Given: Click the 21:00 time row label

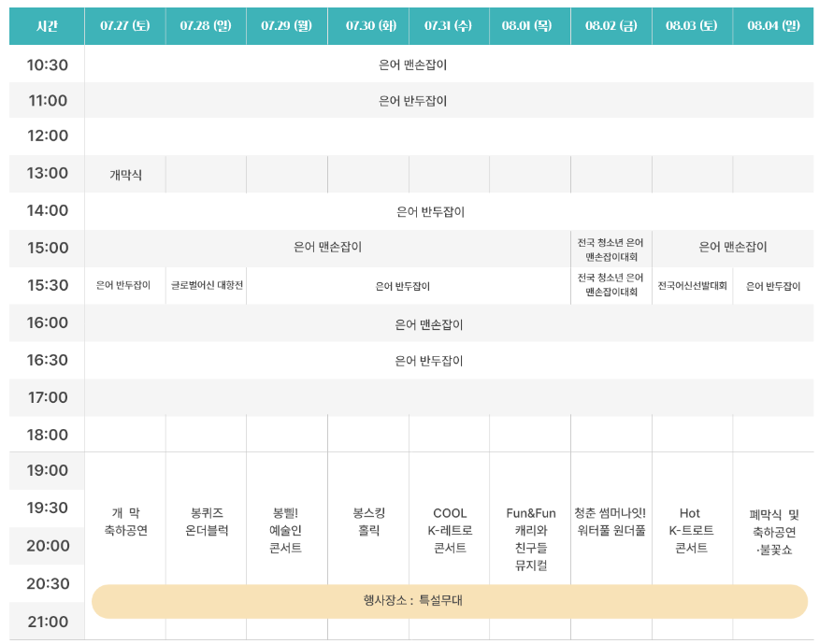Looking at the screenshot, I should coord(46,621).
